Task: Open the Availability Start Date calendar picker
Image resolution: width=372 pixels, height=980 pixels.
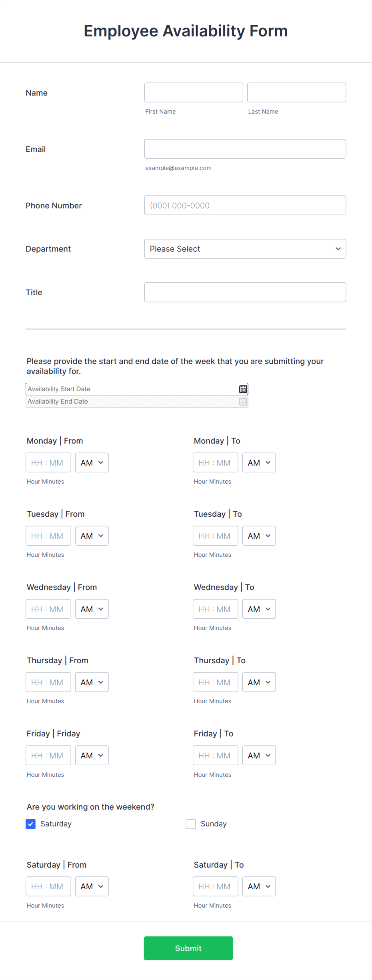Action: (x=243, y=388)
